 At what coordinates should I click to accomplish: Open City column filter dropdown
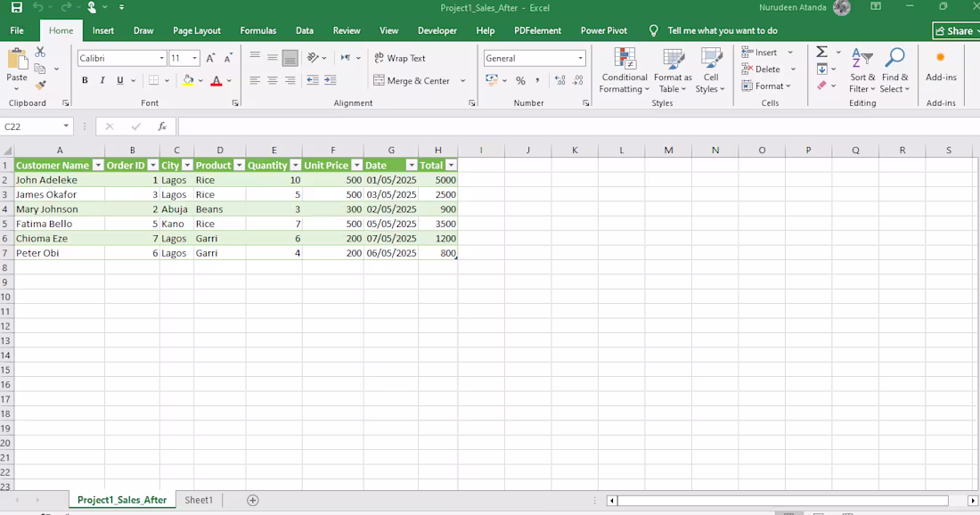(x=187, y=166)
